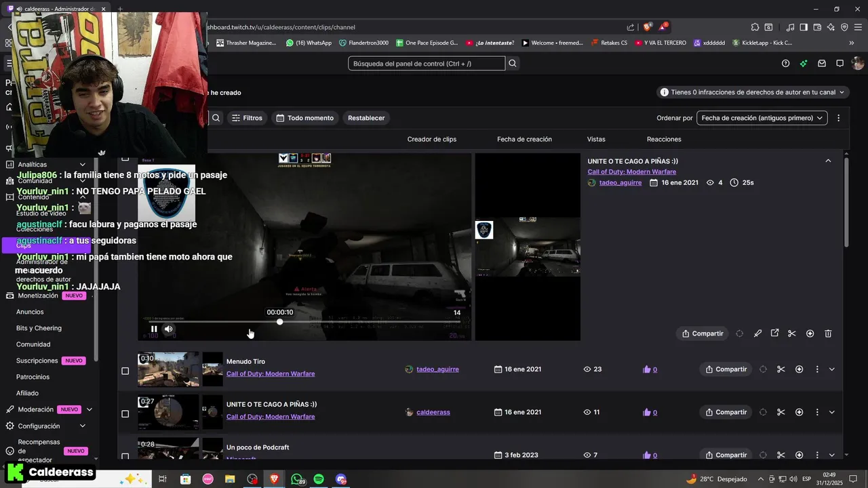The image size is (868, 488).
Task: Expand the 11-views UNITE clip row
Action: pyautogui.click(x=832, y=412)
